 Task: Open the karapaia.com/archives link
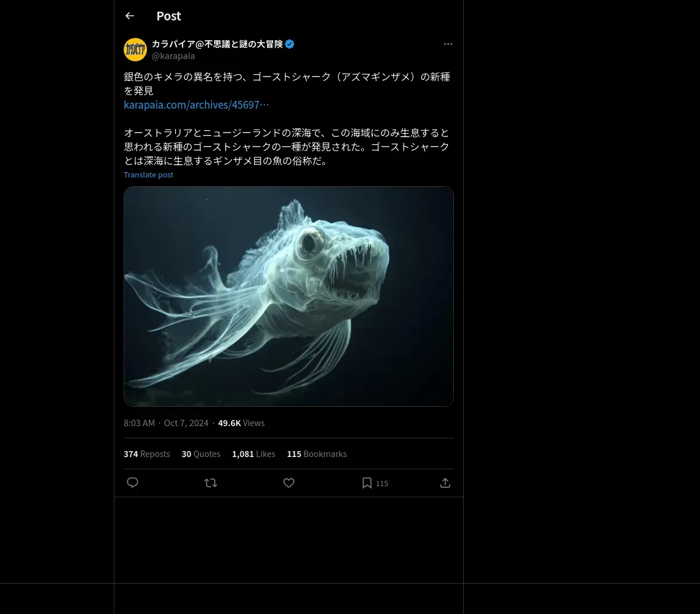coord(197,104)
